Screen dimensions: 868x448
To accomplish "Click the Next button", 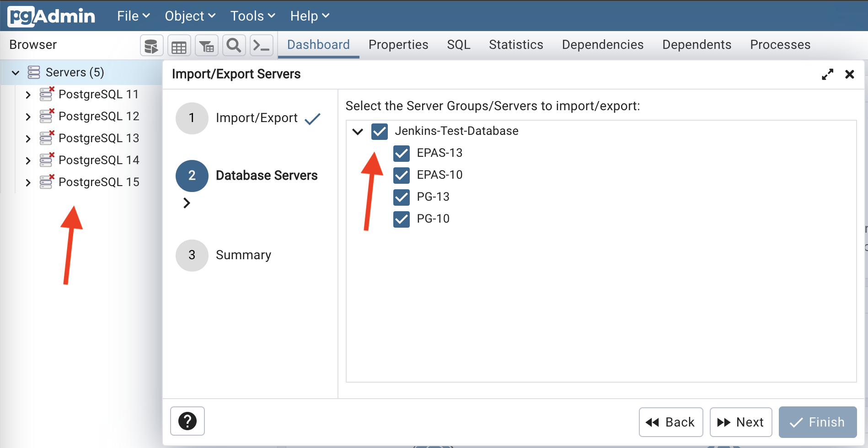I will point(740,421).
